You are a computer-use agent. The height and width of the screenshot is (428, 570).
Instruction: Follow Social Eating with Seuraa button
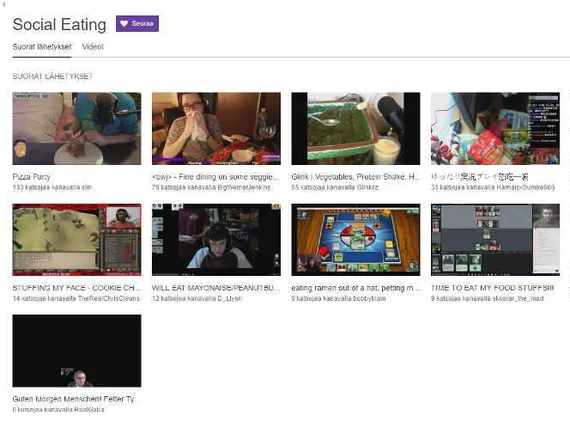(x=137, y=24)
